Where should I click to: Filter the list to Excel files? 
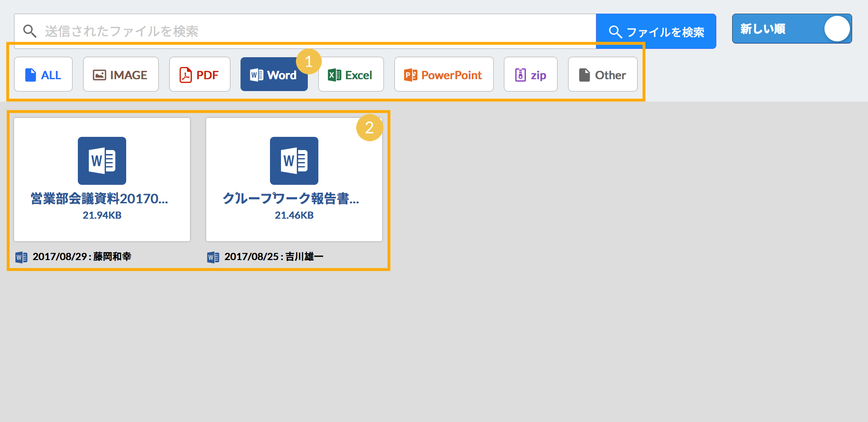pos(350,75)
